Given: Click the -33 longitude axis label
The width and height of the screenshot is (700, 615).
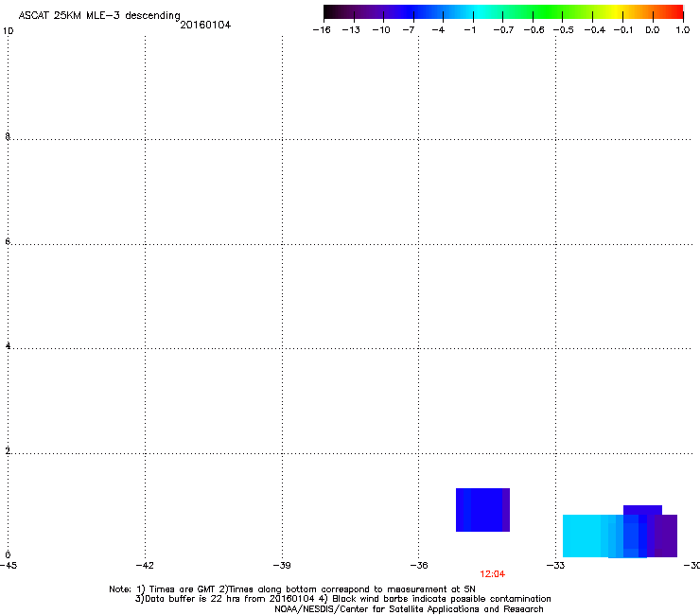Looking at the screenshot, I should click(x=555, y=566).
